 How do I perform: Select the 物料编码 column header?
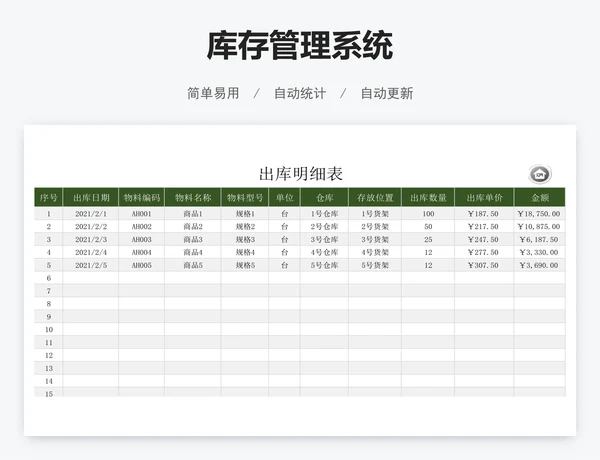point(142,197)
